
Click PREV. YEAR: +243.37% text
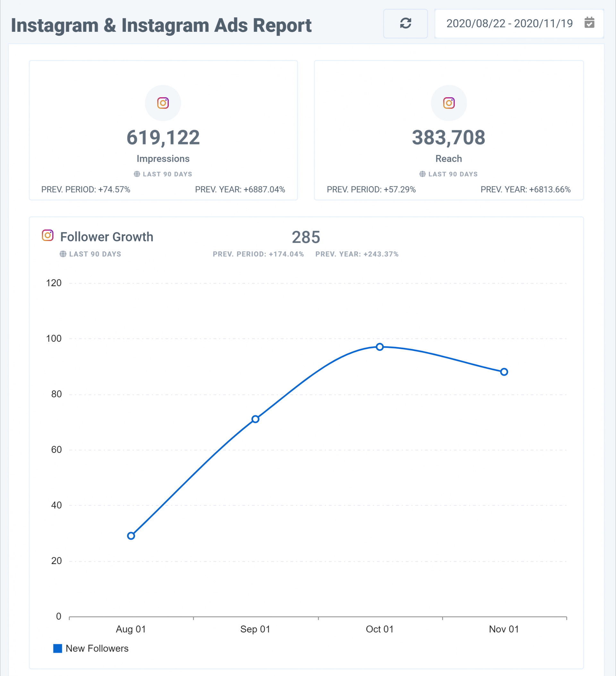tap(357, 254)
